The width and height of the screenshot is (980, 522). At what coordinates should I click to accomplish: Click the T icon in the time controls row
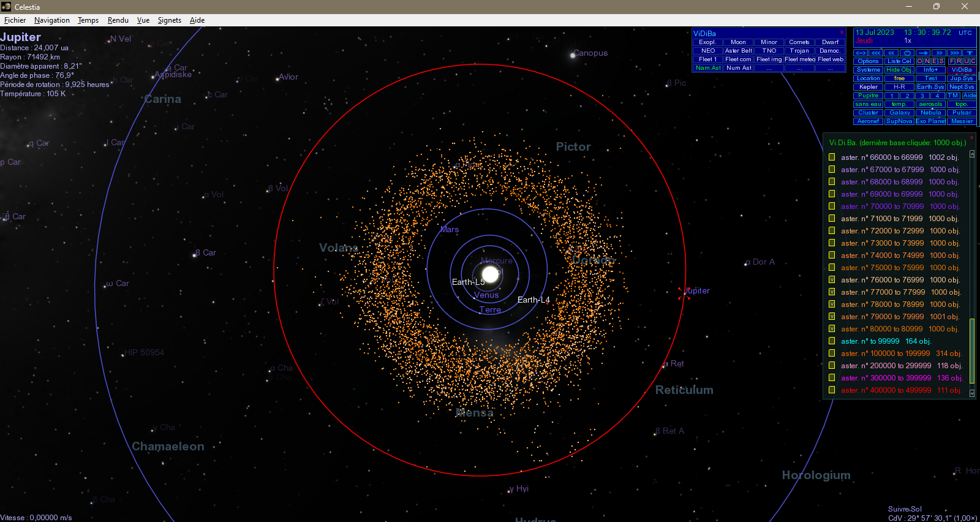(970, 53)
